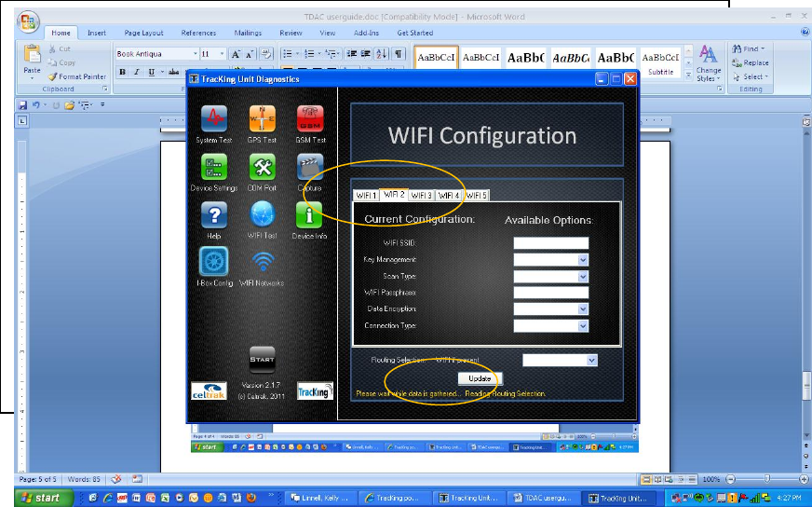Click Format Painter in Word ribbon

point(77,76)
